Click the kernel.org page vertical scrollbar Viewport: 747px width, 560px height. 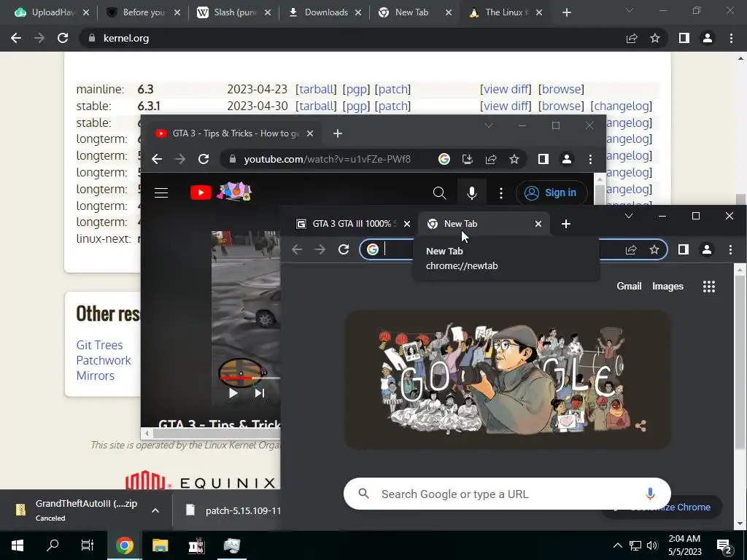[x=740, y=200]
